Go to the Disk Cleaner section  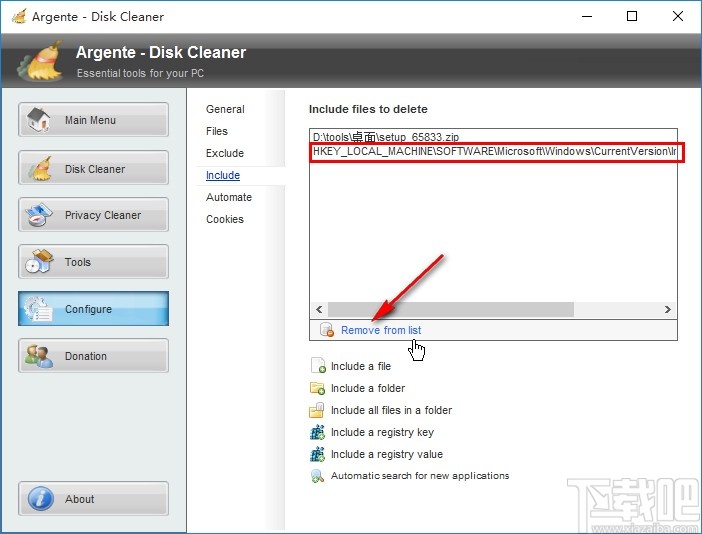(x=94, y=167)
